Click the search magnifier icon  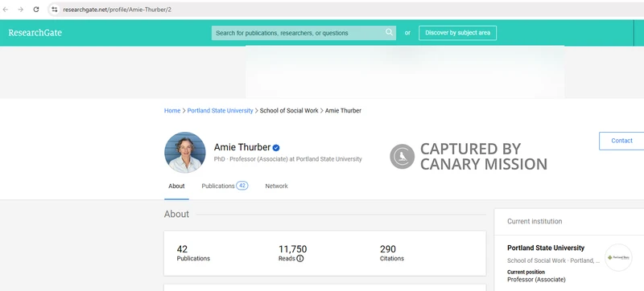(x=389, y=32)
